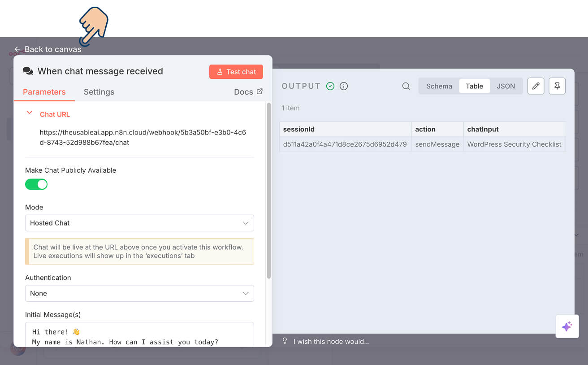The width and height of the screenshot is (588, 365).
Task: Click the back arrow to canvas
Action: [17, 49]
